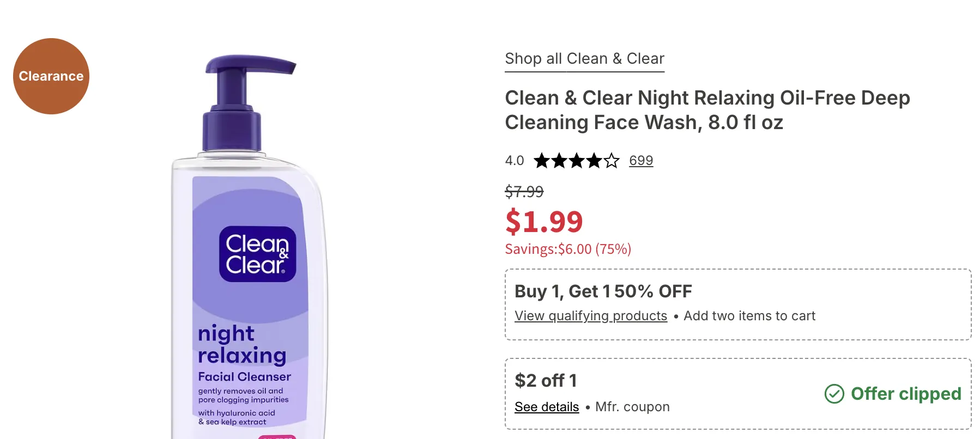This screenshot has height=439, width=980.
Task: See details of the $2 off coupon
Action: [x=547, y=407]
